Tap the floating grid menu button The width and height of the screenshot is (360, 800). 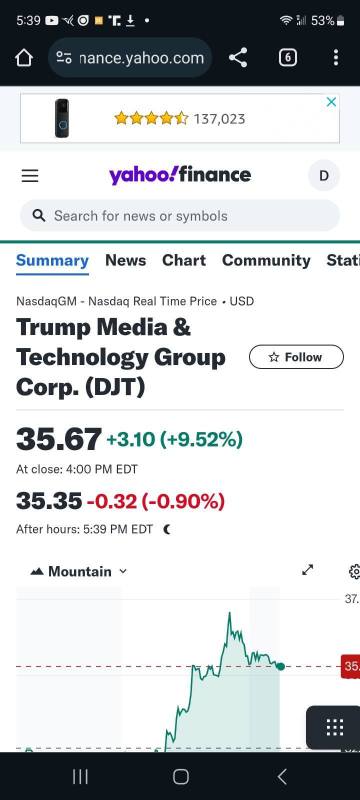[334, 727]
